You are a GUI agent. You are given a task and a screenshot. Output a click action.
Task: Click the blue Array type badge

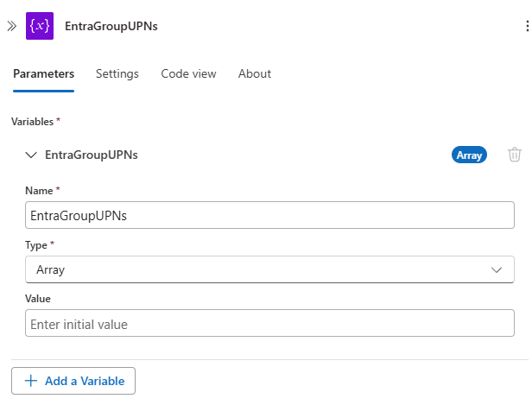pyautogui.click(x=469, y=155)
